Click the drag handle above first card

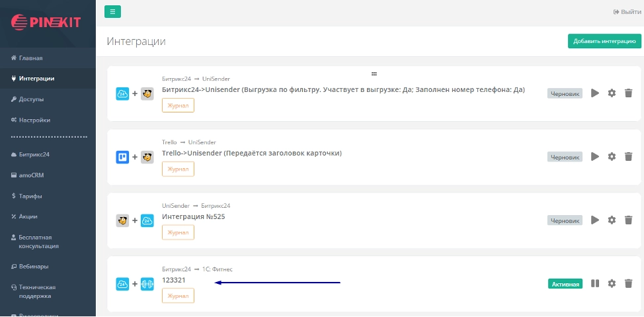click(374, 74)
